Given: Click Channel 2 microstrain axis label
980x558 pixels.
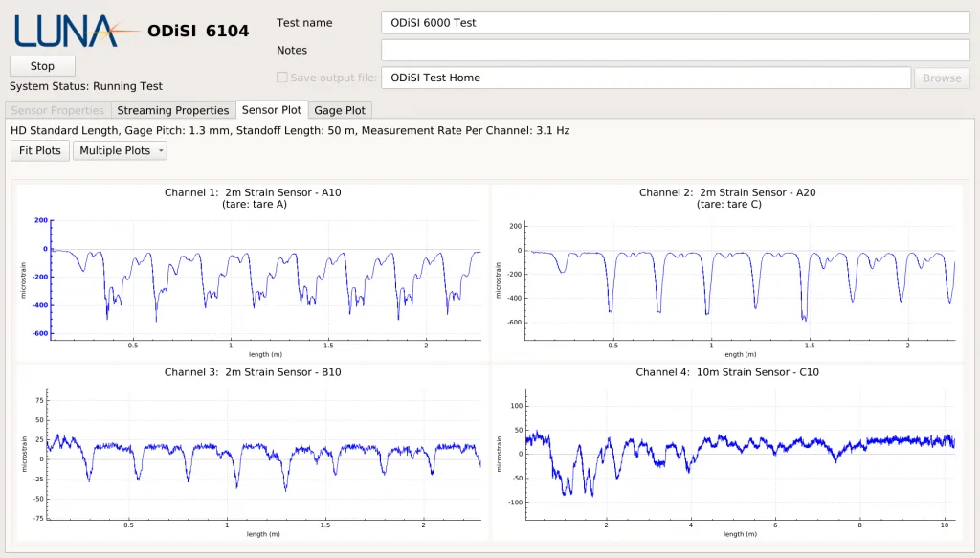Looking at the screenshot, I should pos(498,279).
